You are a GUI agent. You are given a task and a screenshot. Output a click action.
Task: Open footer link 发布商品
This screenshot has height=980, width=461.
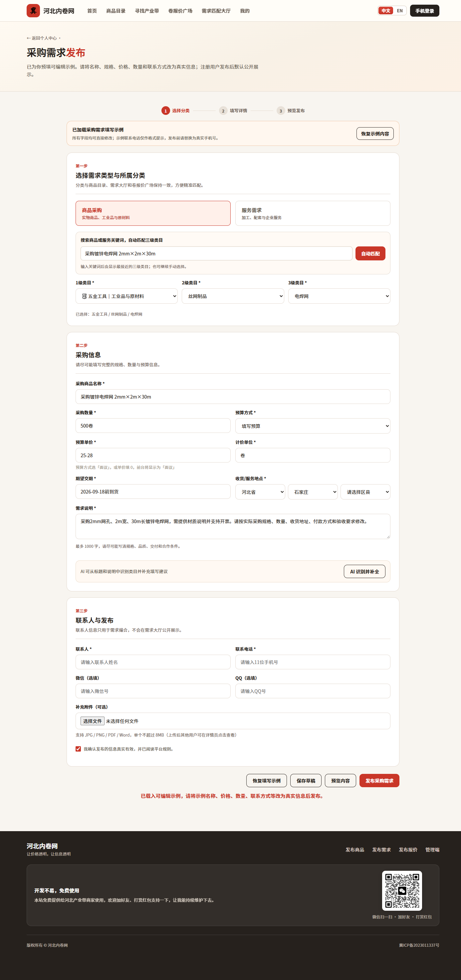tap(354, 849)
